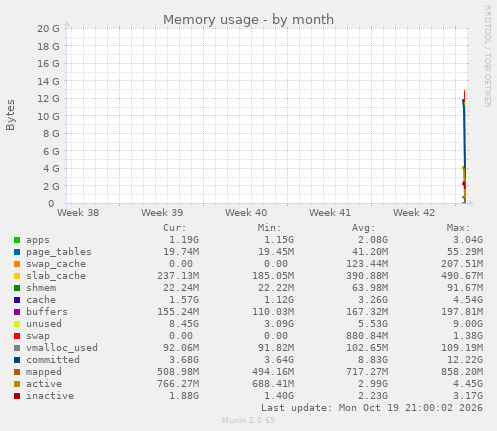Click the 'Max:' column header
This screenshot has width=497, height=431.
coord(459,228)
